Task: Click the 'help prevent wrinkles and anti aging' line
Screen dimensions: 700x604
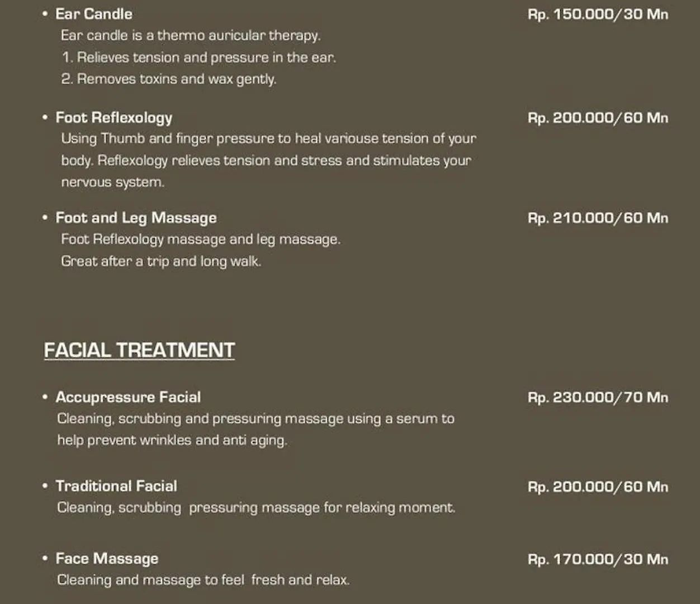Action: [172, 441]
